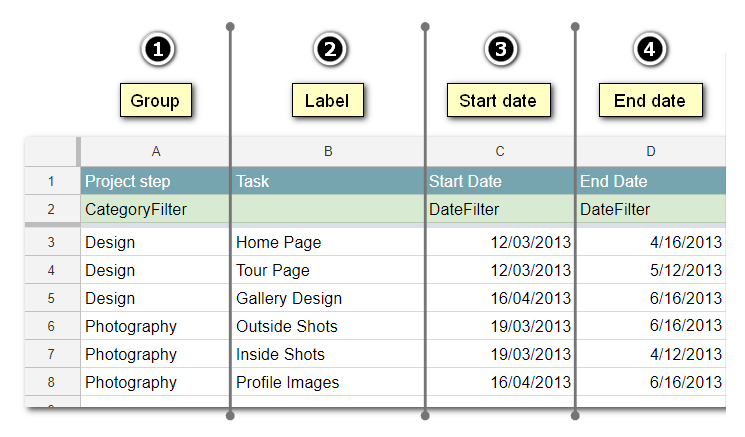Screen dimensions: 745x437
Task: Click the yellow End date tag
Action: point(650,101)
